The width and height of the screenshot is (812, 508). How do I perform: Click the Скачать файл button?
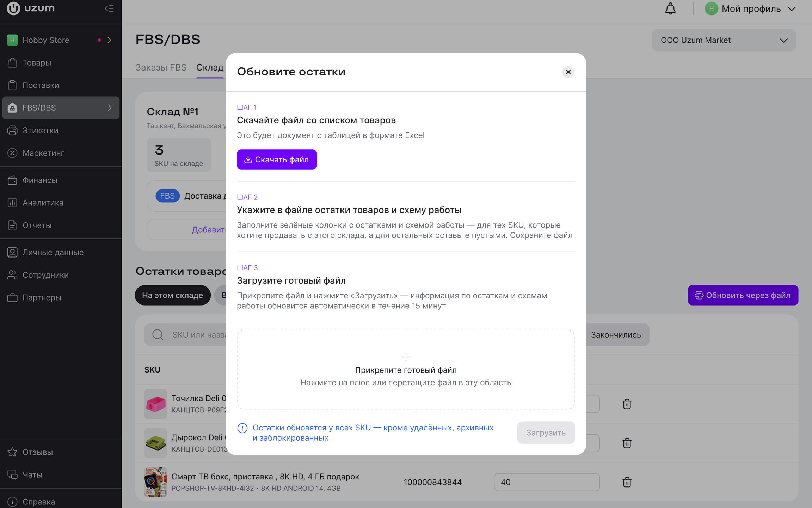click(x=277, y=159)
